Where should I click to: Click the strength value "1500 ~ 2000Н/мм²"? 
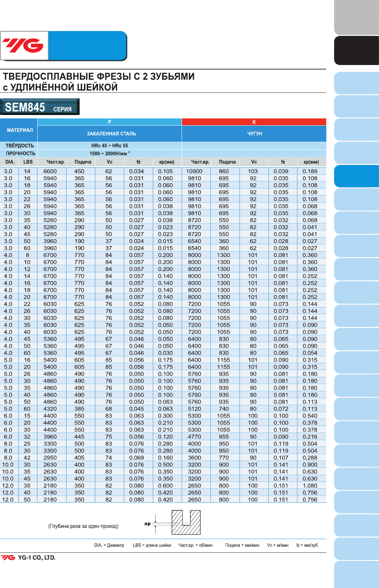pyautogui.click(x=110, y=153)
